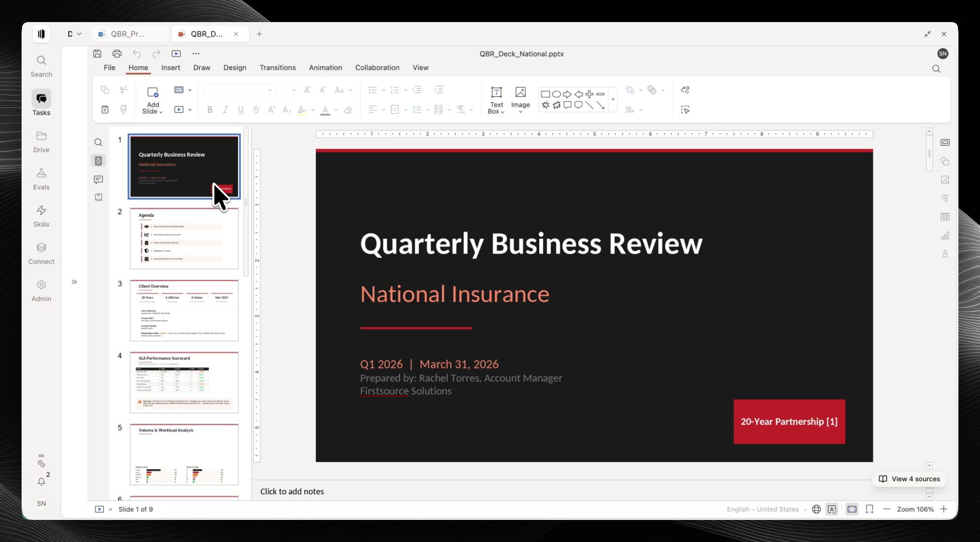Open a new tab with plus
980x542 pixels.
click(260, 34)
